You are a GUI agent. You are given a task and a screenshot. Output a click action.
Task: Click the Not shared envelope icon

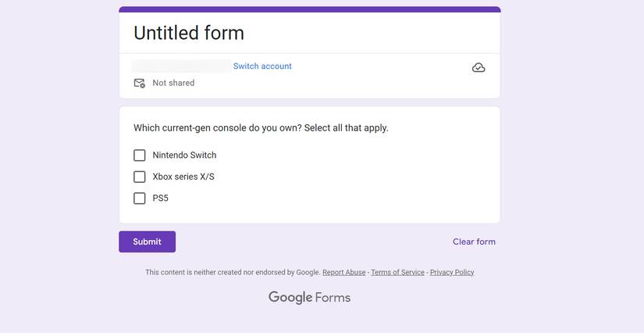pyautogui.click(x=140, y=83)
